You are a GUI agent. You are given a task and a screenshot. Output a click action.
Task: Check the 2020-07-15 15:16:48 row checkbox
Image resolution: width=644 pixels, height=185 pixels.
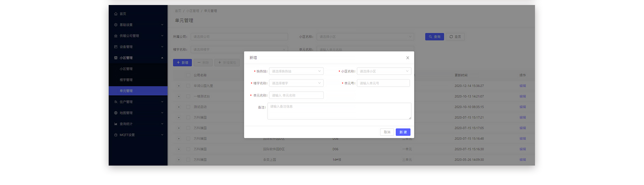(188, 139)
